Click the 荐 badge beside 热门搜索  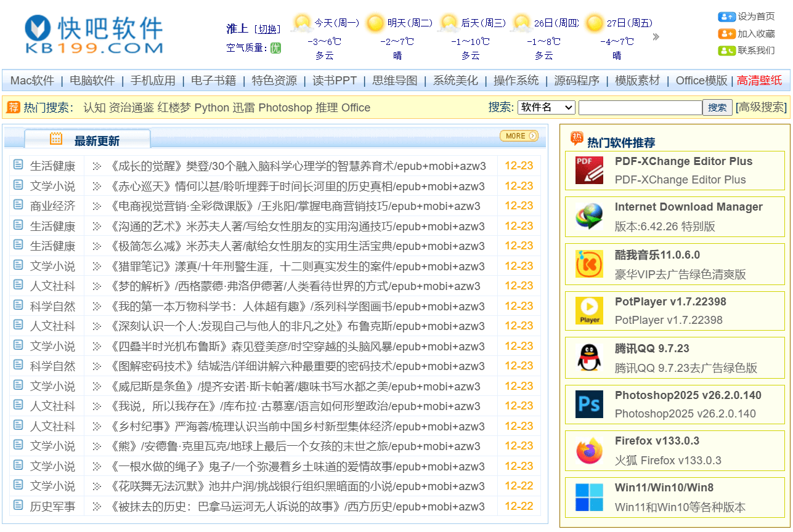[x=14, y=107]
